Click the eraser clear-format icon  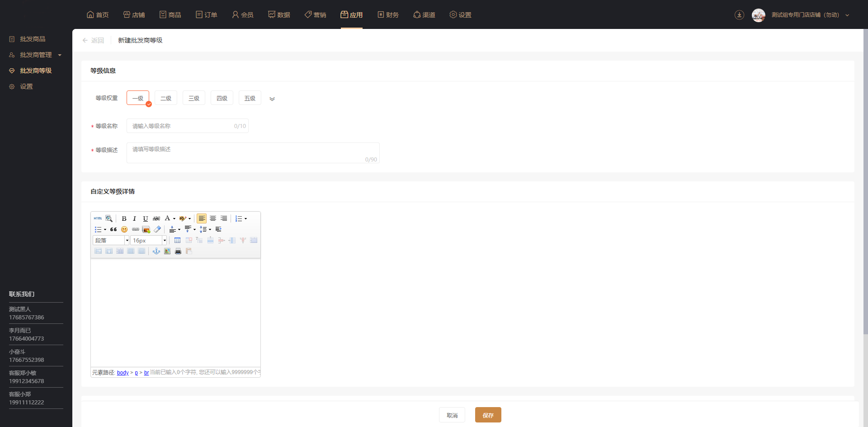coord(157,229)
